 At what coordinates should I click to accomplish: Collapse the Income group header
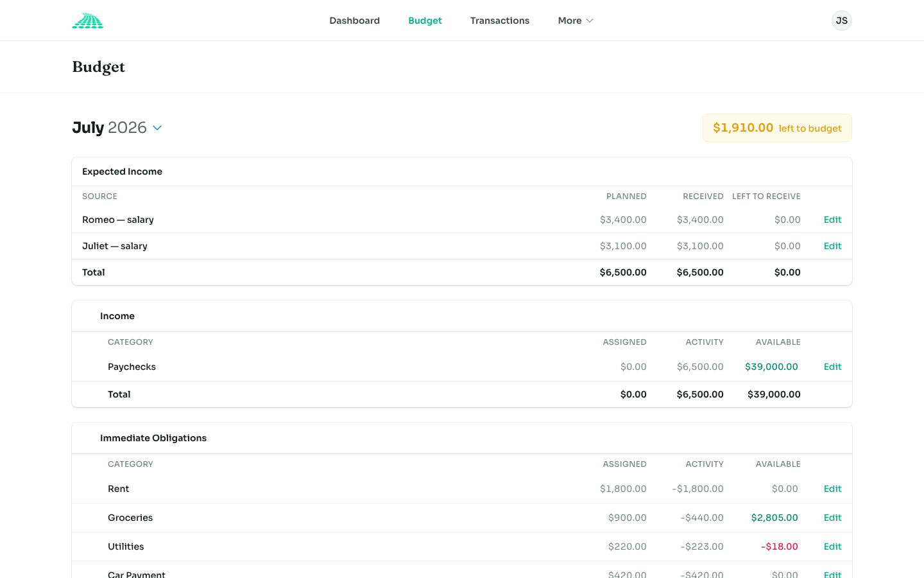462,316
